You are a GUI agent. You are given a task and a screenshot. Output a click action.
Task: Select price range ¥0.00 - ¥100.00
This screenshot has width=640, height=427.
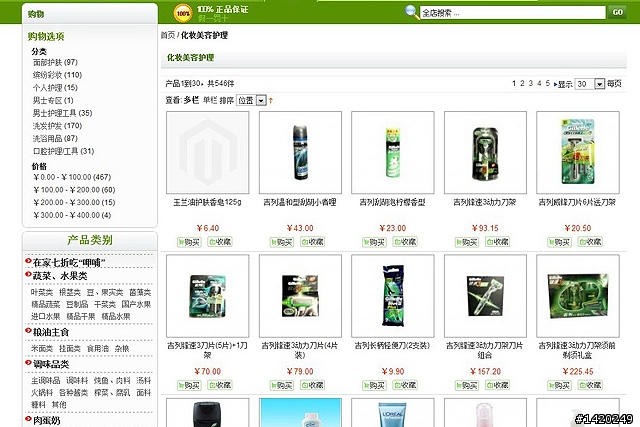(x=72, y=177)
